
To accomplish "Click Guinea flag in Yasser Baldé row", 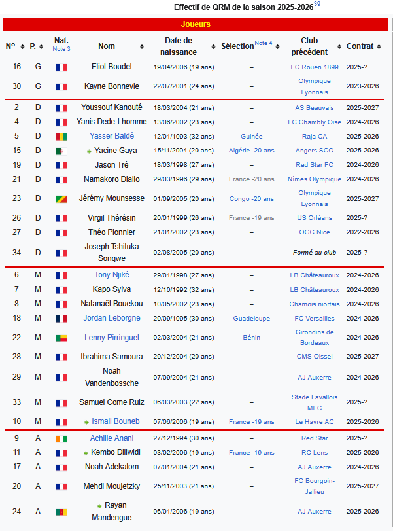I will click(61, 137).
